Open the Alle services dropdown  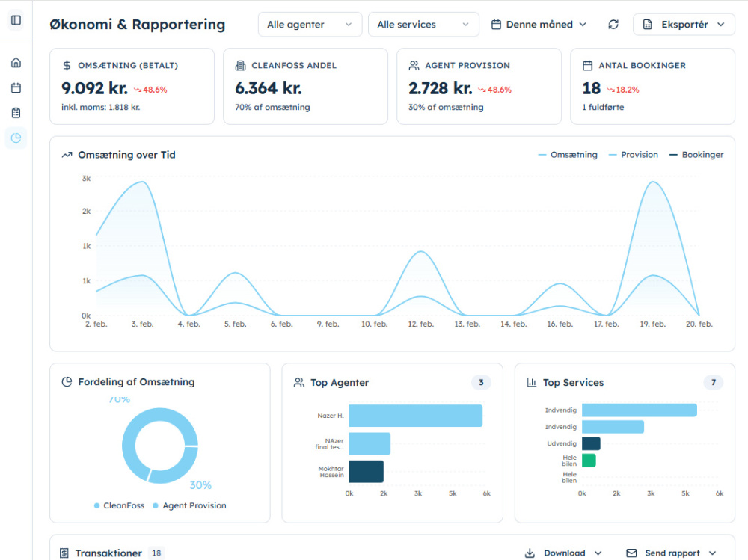pyautogui.click(x=423, y=25)
